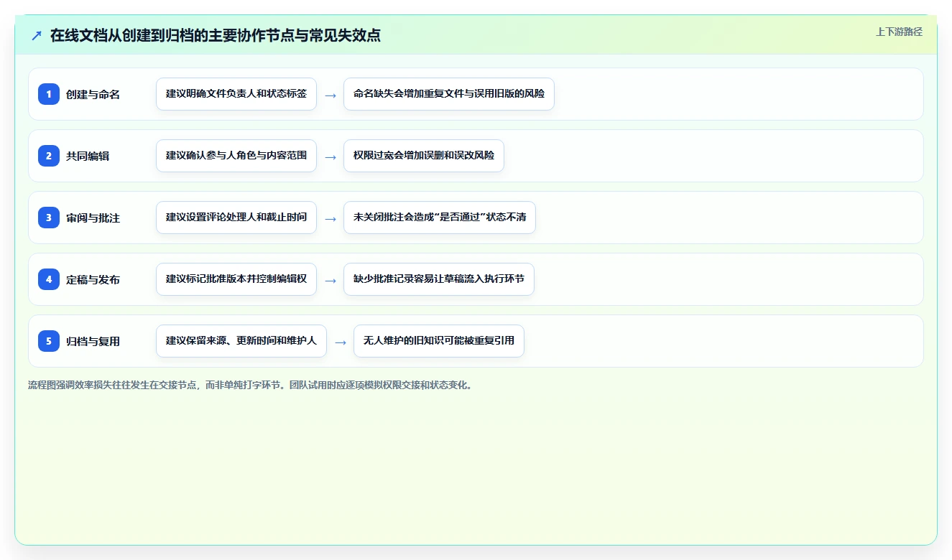The height and width of the screenshot is (560, 952).
Task: Click the 命名缺失会增加重复文件与误用旧版的风险 box
Action: (449, 94)
